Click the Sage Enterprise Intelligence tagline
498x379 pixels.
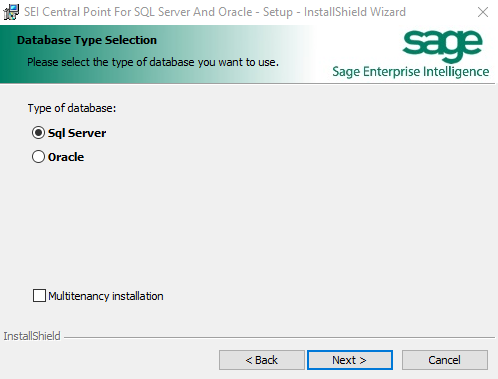411,72
